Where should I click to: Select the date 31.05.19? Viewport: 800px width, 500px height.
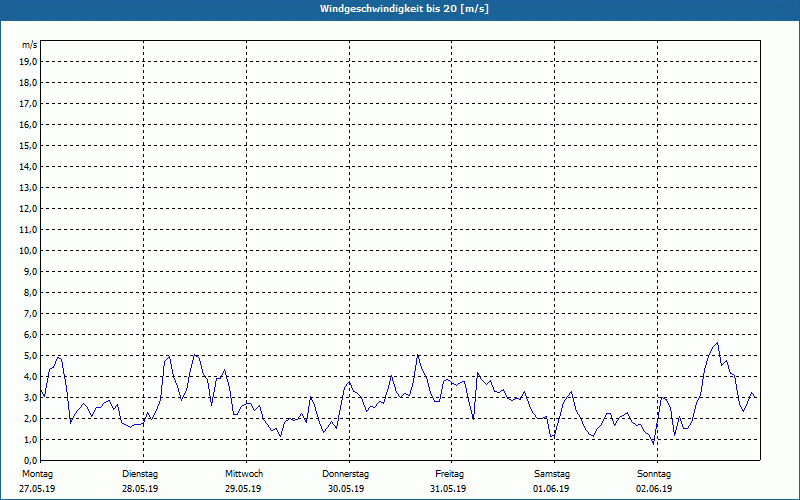click(x=448, y=489)
